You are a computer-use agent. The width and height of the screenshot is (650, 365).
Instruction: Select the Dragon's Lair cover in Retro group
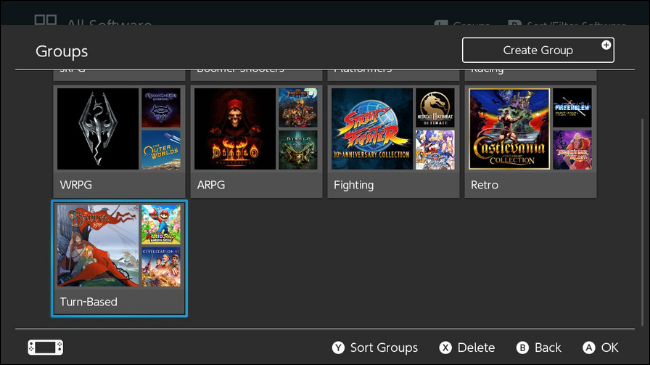click(572, 150)
